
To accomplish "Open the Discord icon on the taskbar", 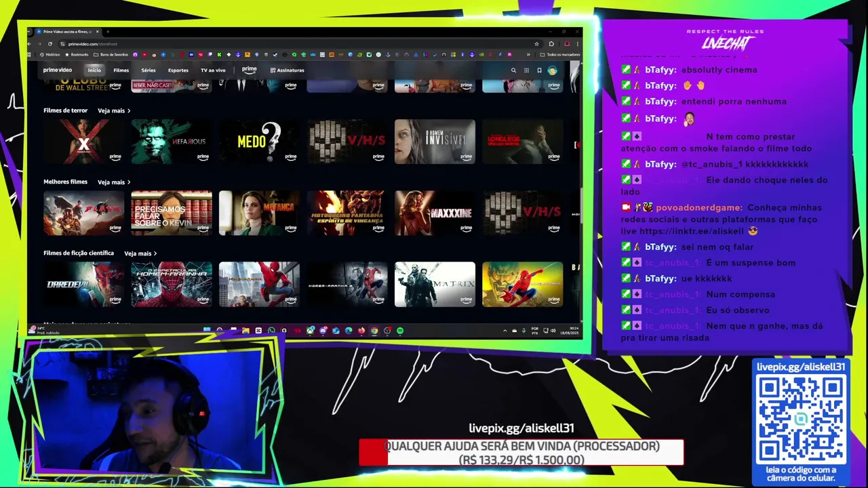I will click(323, 331).
